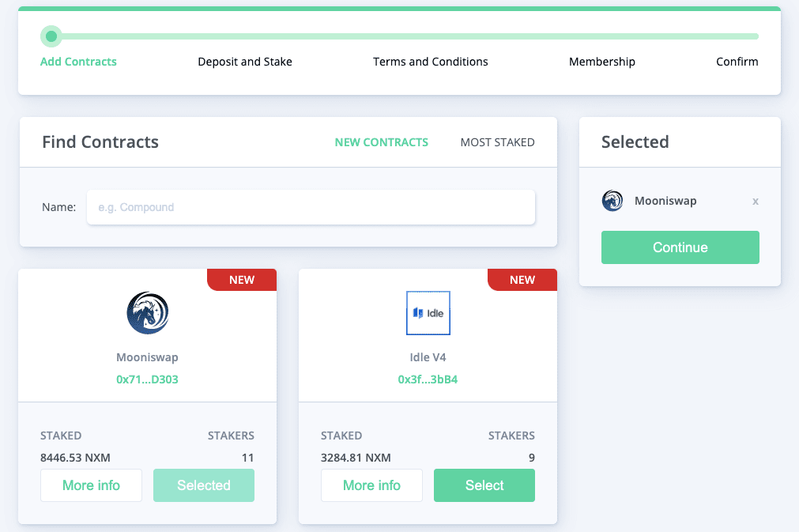Remove Mooniswap from Selected list

click(756, 202)
